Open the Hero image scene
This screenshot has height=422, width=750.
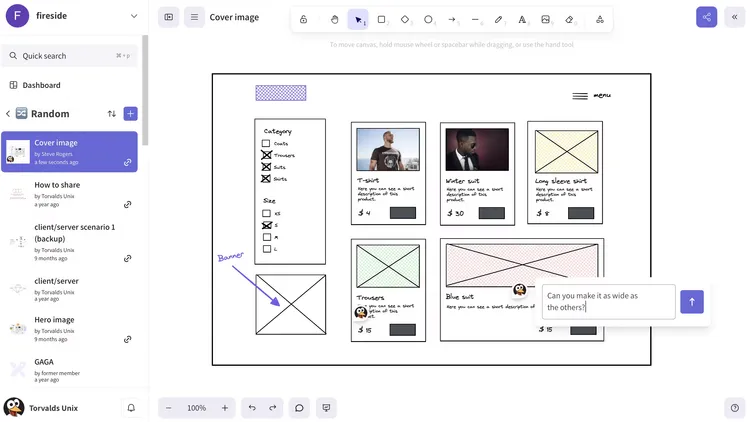click(x=70, y=329)
